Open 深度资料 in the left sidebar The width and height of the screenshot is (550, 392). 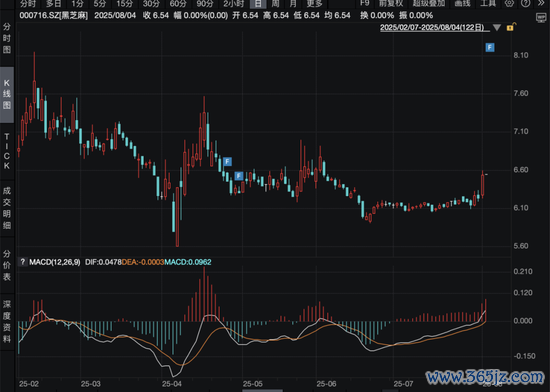click(x=7, y=321)
